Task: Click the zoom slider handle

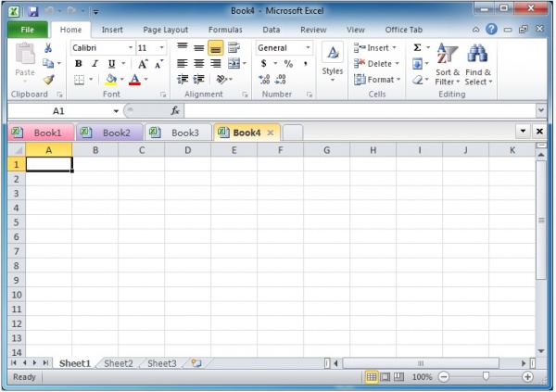Action: (486, 376)
